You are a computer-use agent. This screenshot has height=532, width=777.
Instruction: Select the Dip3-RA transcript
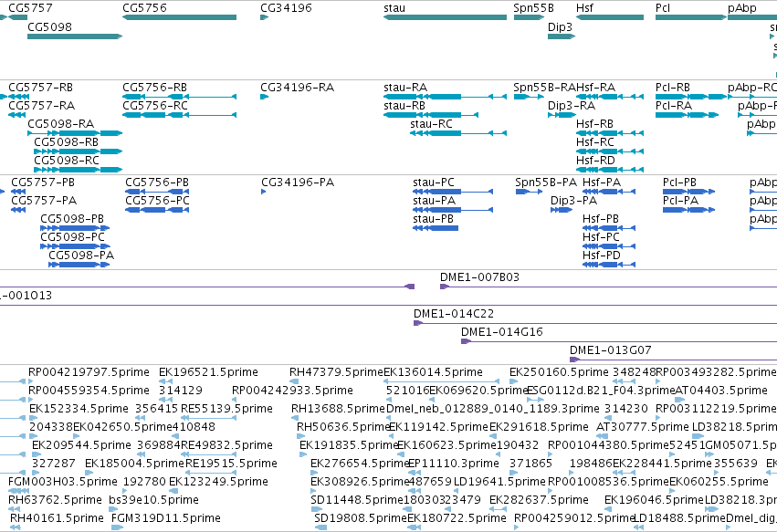click(x=562, y=115)
